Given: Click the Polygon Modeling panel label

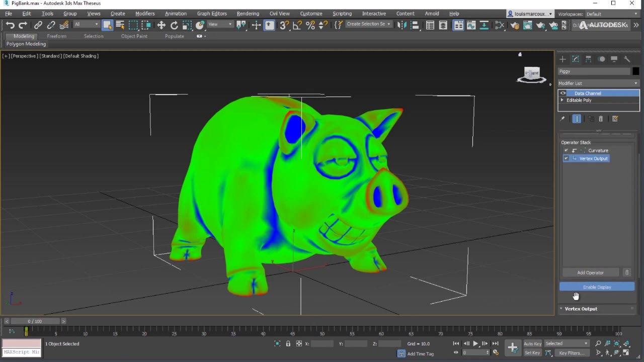Looking at the screenshot, I should 26,44.
